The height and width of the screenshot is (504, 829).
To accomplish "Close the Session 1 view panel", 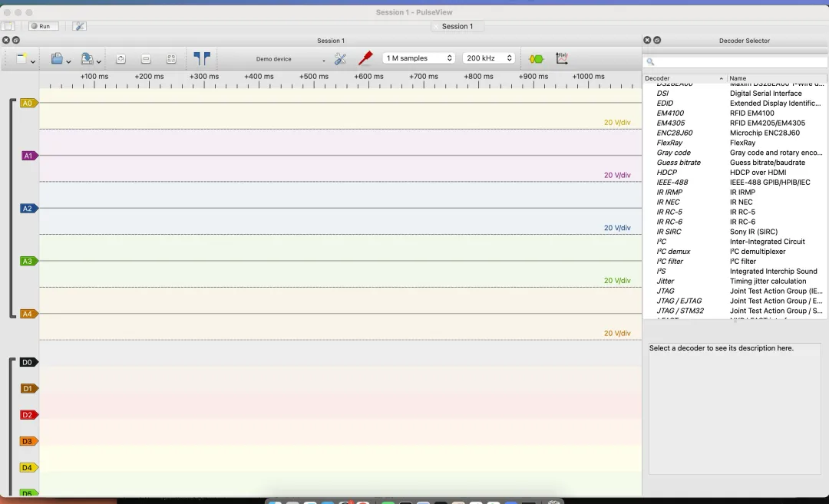I will [x=6, y=40].
